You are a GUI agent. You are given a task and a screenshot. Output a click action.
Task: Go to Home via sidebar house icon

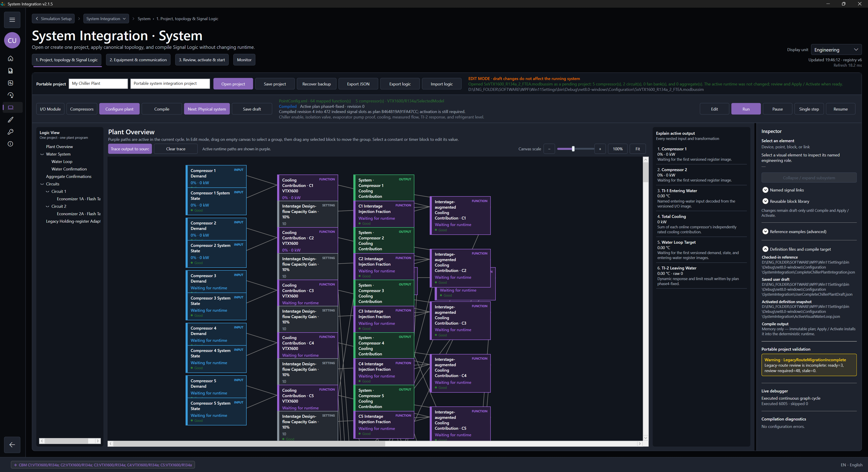tap(10, 59)
